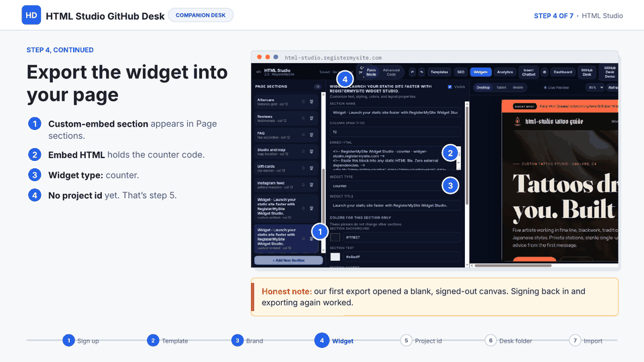Click the red window dot in the browser mockup

[259, 57]
